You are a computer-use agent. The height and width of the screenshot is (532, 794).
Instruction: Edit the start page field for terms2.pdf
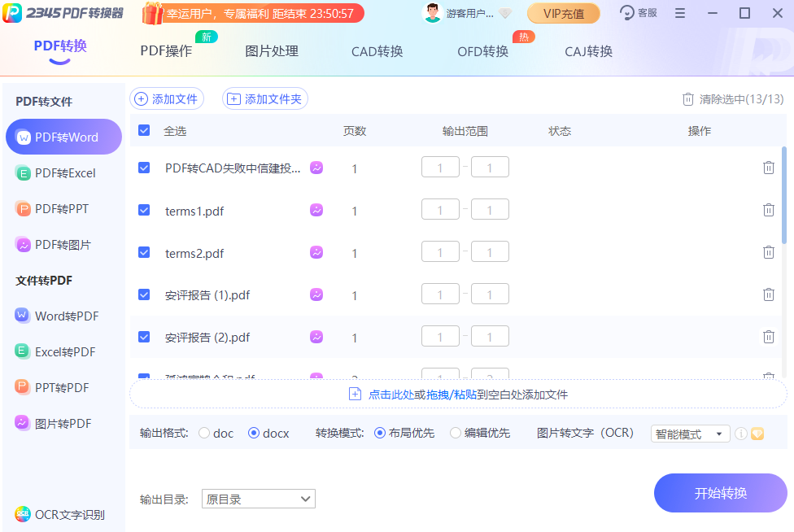tap(440, 251)
